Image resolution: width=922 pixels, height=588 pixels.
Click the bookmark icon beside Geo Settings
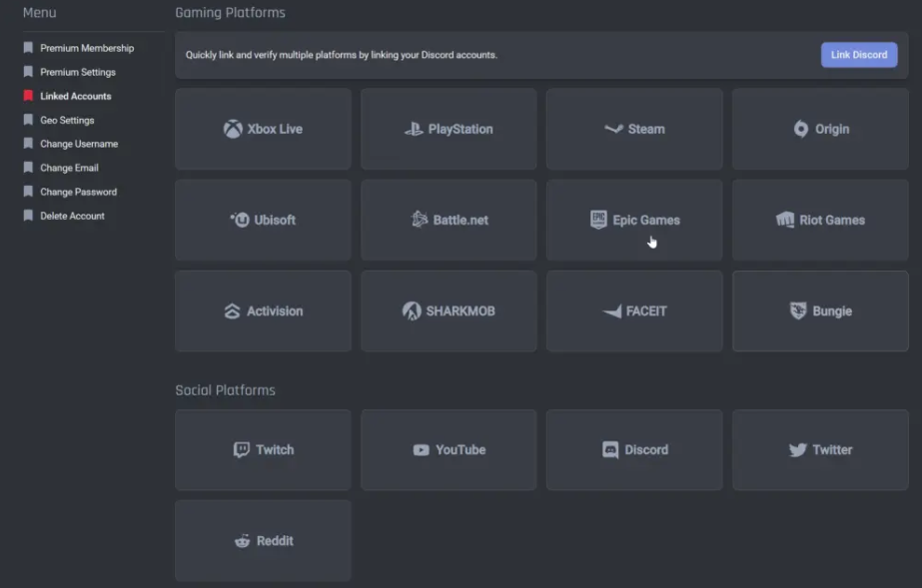coord(28,119)
